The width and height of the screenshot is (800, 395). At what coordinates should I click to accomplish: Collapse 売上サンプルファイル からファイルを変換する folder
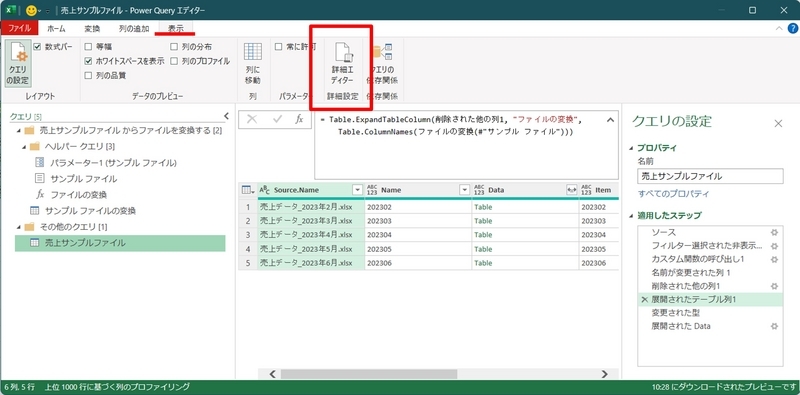coord(19,131)
